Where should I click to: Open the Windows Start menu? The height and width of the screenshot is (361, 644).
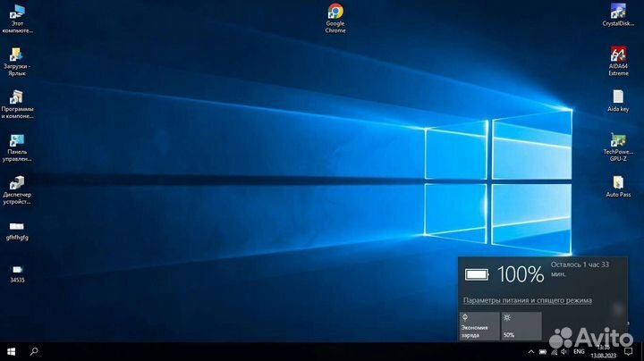tap(11, 351)
